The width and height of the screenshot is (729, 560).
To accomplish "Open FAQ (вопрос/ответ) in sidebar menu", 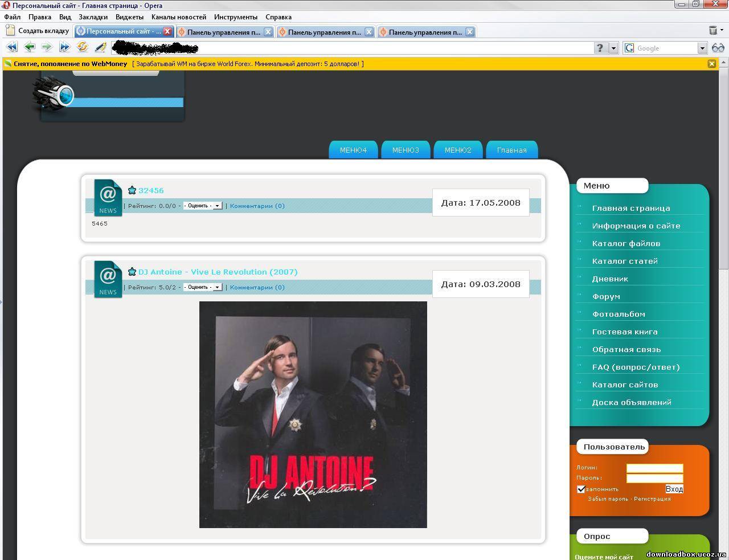I will (636, 367).
